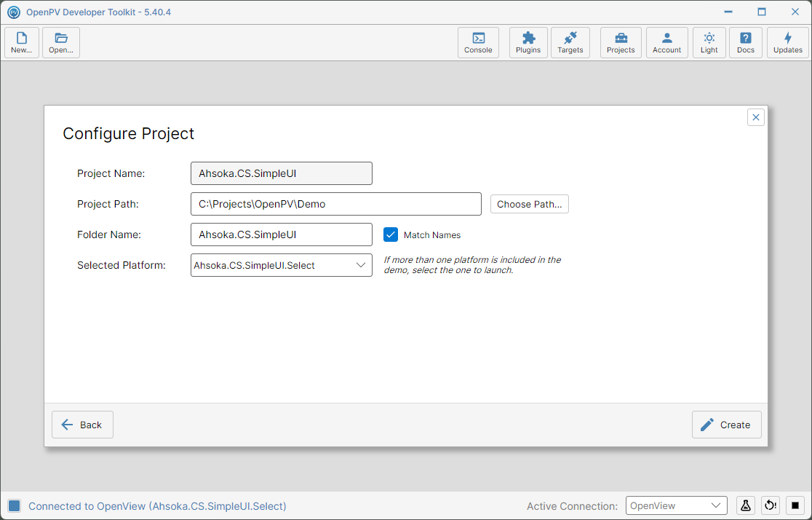The height and width of the screenshot is (520, 812).
Task: Click the restart connection icon in the status bar
Action: pyautogui.click(x=771, y=505)
